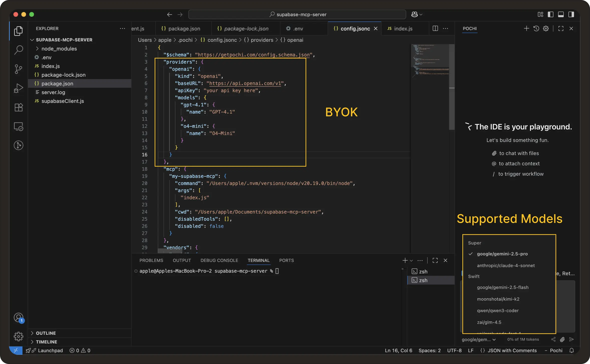Click JSON with Comments language mode
The width and height of the screenshot is (590, 364).
coord(512,350)
